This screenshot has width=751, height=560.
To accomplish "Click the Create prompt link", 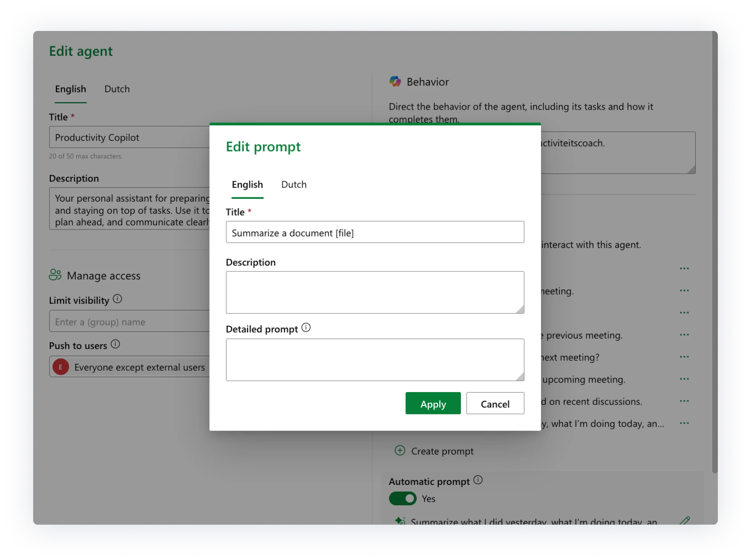I will click(442, 451).
